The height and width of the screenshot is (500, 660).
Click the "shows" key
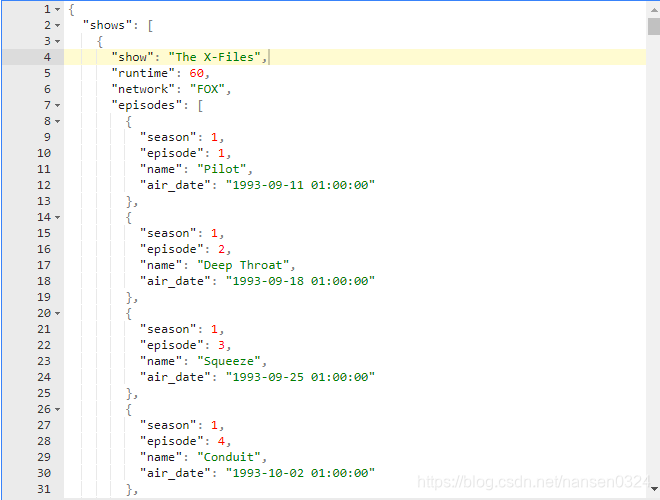click(107, 25)
